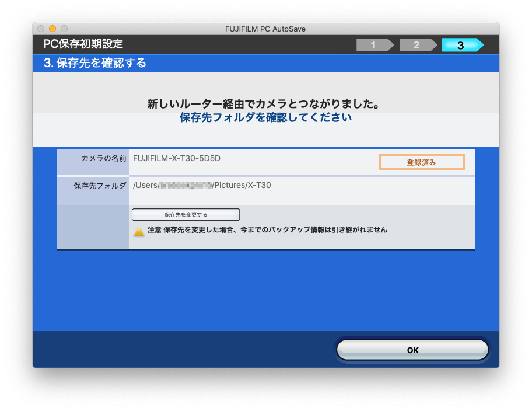Click the 新しいルーター経由でカメラとつながりました message
The image size is (532, 411).
263,104
